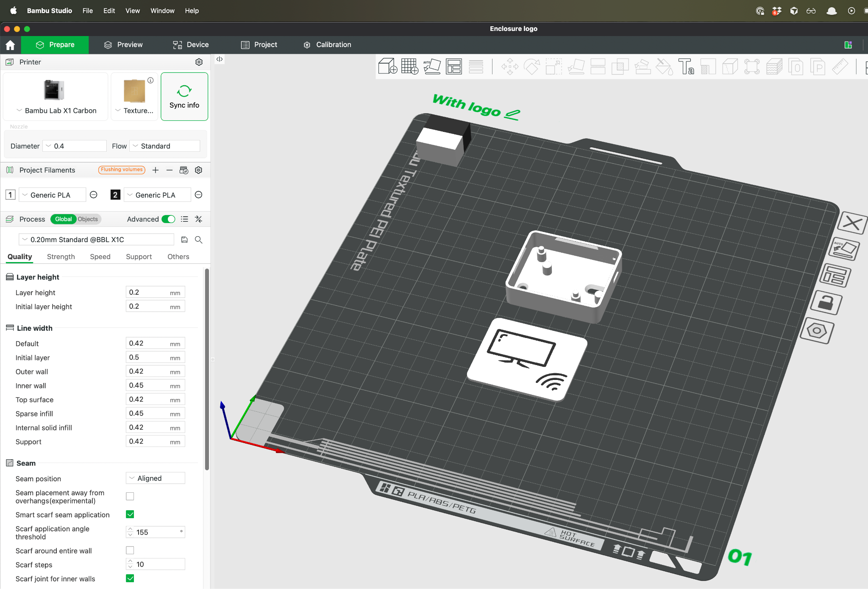Viewport: 868px width, 589px height.
Task: Click the Flushing volumes button
Action: coord(122,170)
